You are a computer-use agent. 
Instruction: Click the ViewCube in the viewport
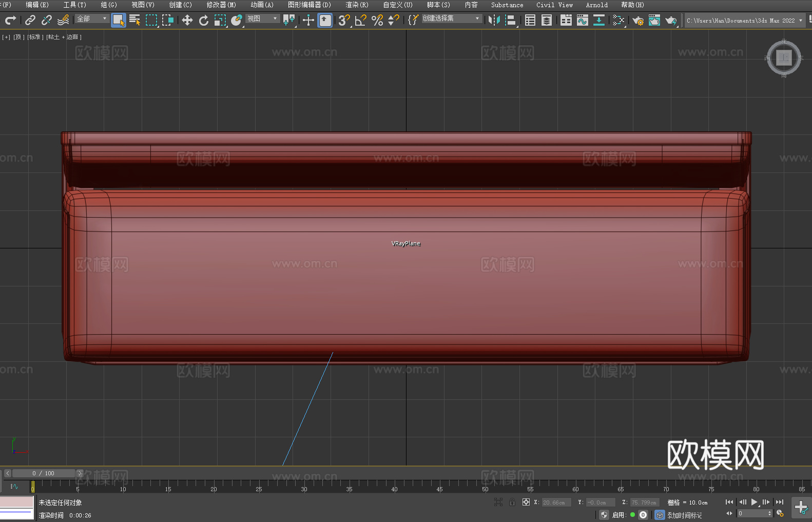pyautogui.click(x=784, y=57)
